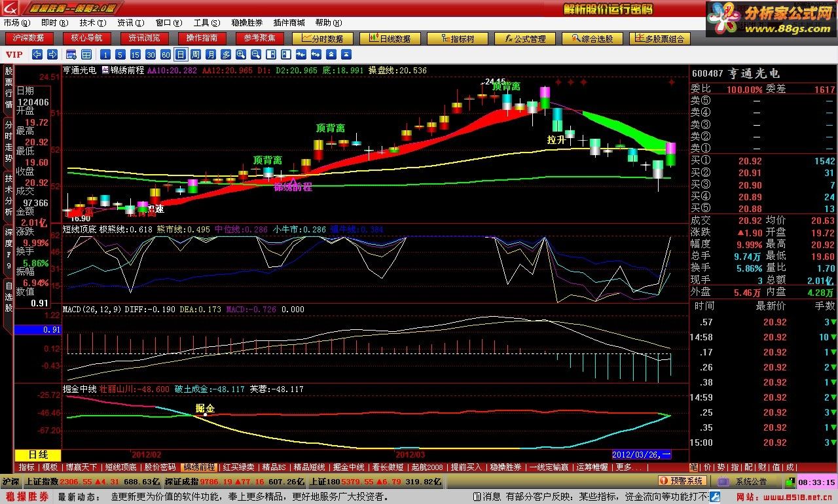This screenshot has width=838, height=504.
Task: Click the back arrow toolbar icon
Action: (x=37, y=54)
